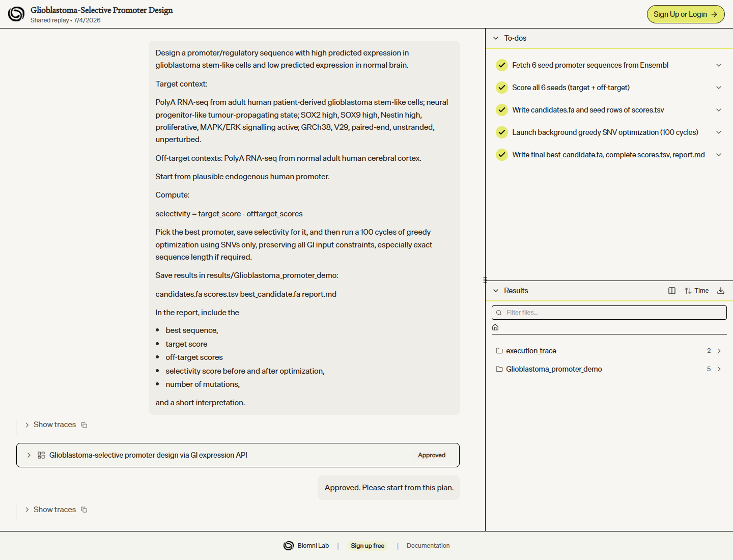Click the 'Approved. Please start from this plan.' message
The width and height of the screenshot is (733, 560).
click(389, 488)
